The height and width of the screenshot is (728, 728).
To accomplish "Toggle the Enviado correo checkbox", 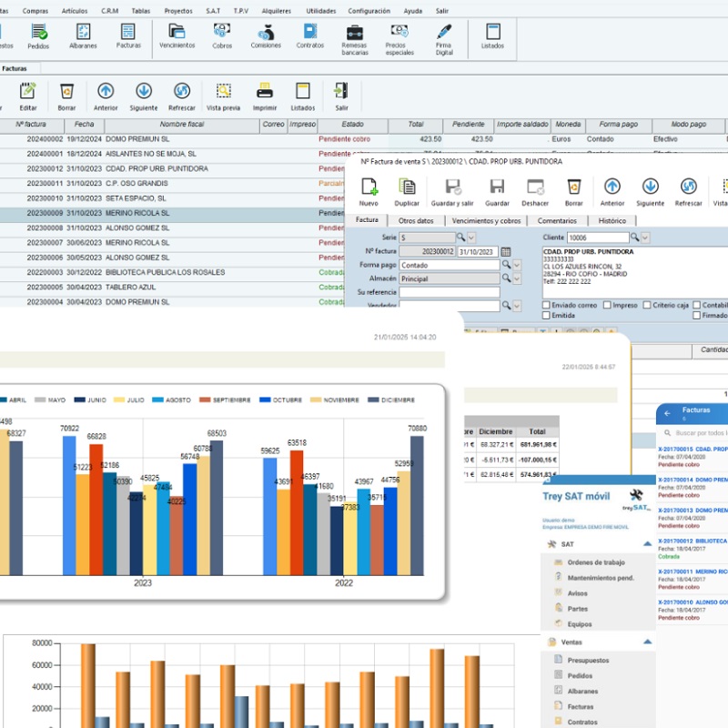I will [547, 305].
